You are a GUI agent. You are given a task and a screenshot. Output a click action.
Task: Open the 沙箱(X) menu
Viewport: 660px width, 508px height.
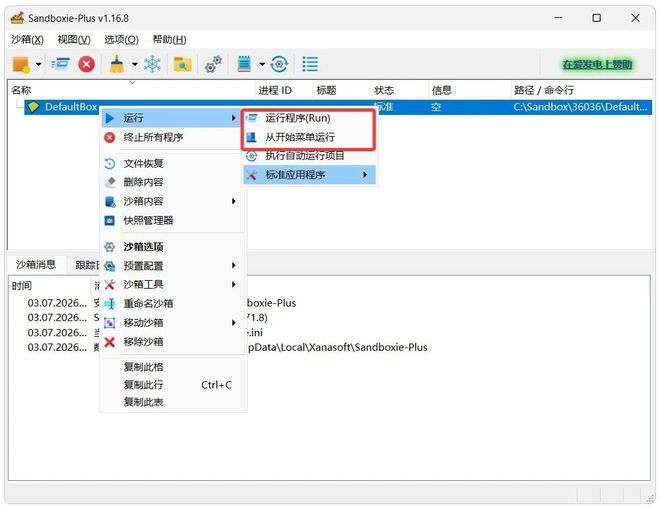point(27,40)
